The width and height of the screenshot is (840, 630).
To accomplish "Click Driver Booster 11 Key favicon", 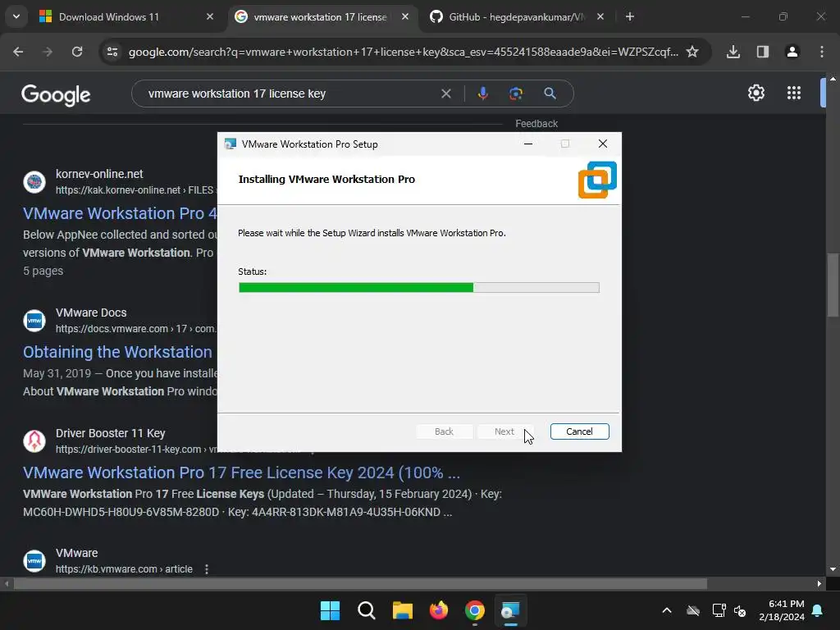I will click(34, 441).
